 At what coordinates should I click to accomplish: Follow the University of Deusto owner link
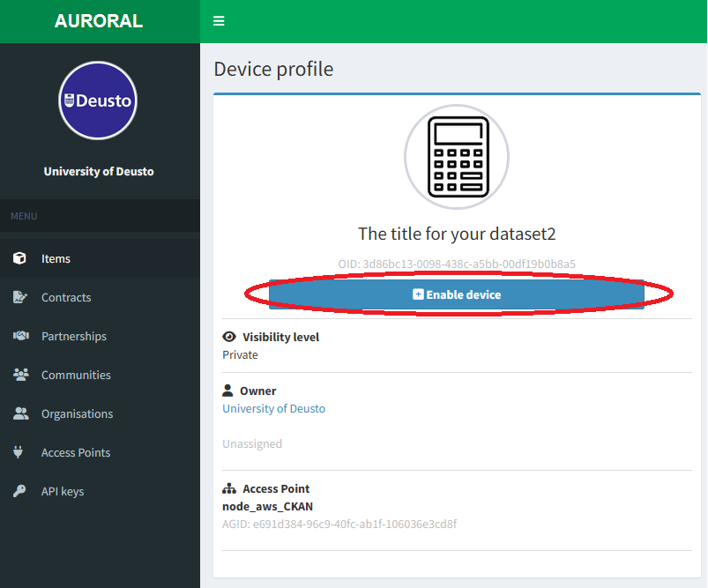click(273, 408)
